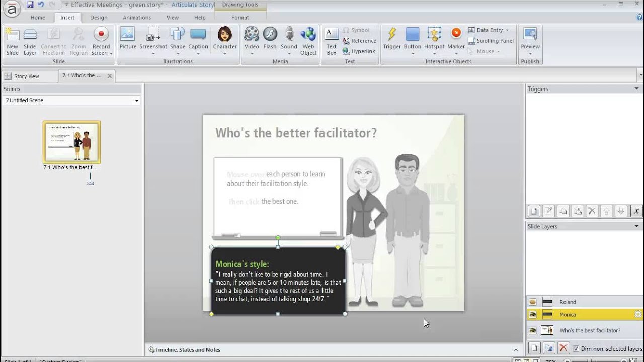Image resolution: width=644 pixels, height=362 pixels.
Task: Insert a Button object
Action: coord(412,41)
